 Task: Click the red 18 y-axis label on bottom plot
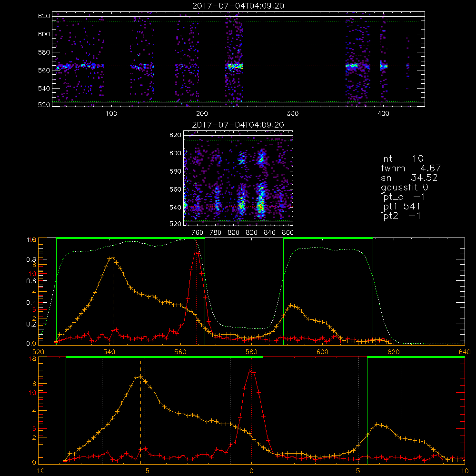click(32, 358)
